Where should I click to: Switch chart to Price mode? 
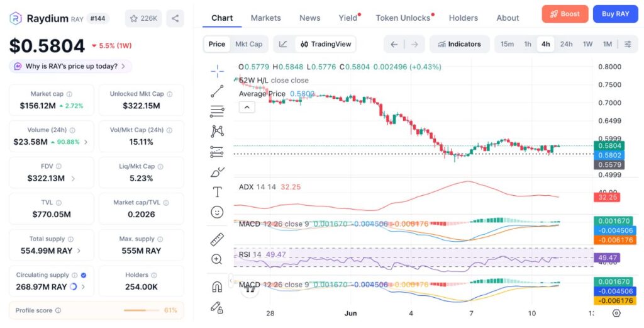click(217, 45)
